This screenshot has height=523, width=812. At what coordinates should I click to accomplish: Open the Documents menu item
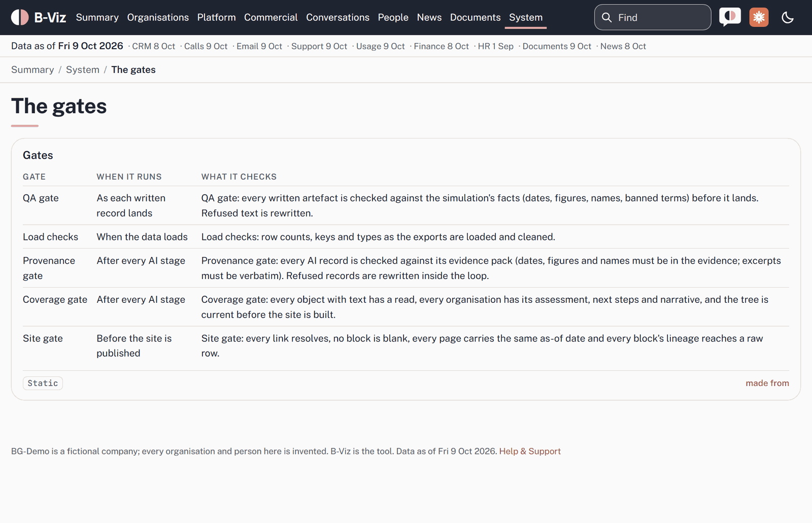[475, 17]
